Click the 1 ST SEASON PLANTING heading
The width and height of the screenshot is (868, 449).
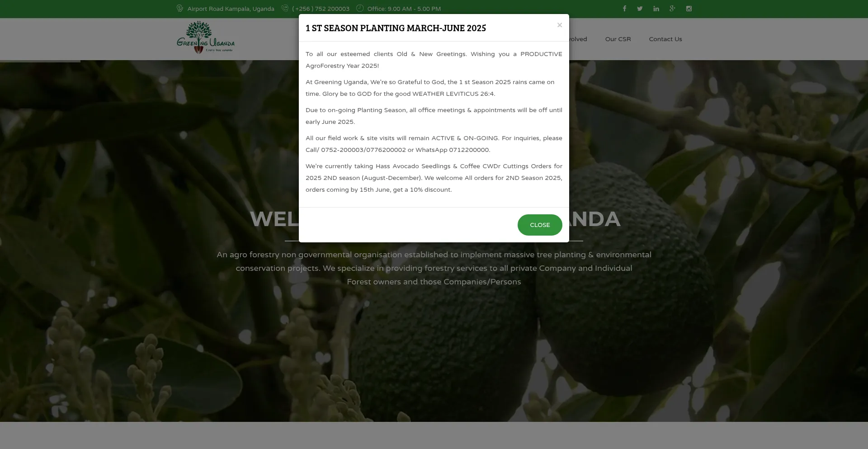(396, 28)
